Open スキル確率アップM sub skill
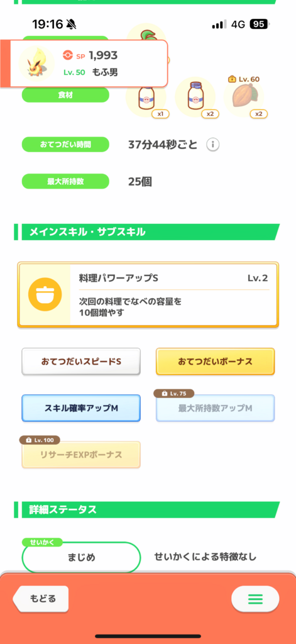Screen dimensions: 296x644 [x=81, y=408]
